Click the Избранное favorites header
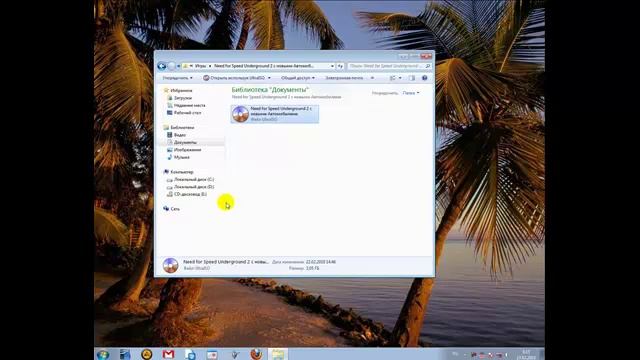 (x=181, y=90)
